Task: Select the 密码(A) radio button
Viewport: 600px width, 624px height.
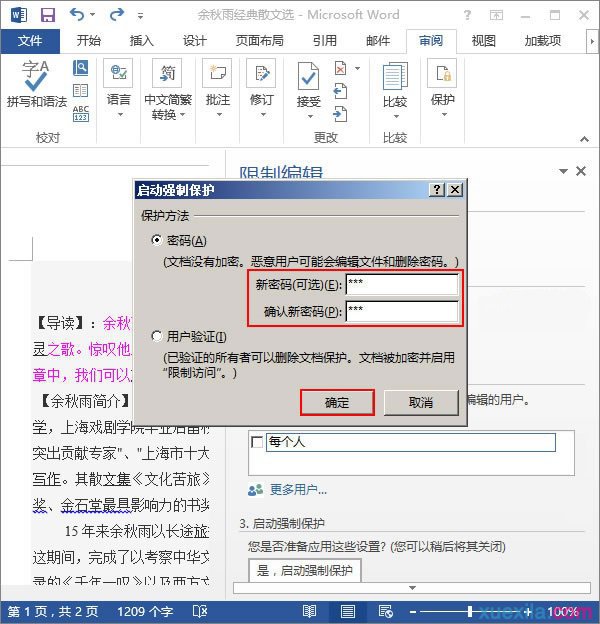Action: click(x=157, y=240)
